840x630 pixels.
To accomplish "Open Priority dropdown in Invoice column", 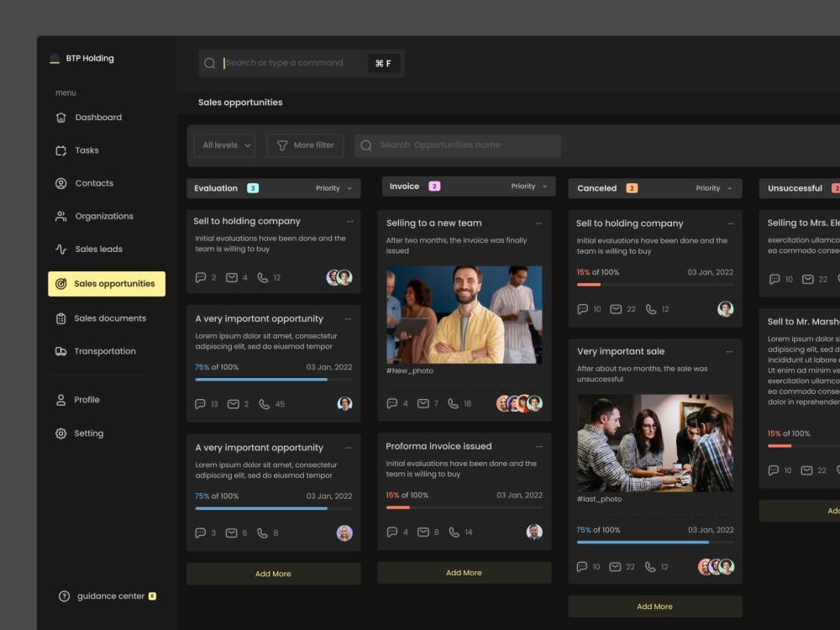I will tap(529, 186).
